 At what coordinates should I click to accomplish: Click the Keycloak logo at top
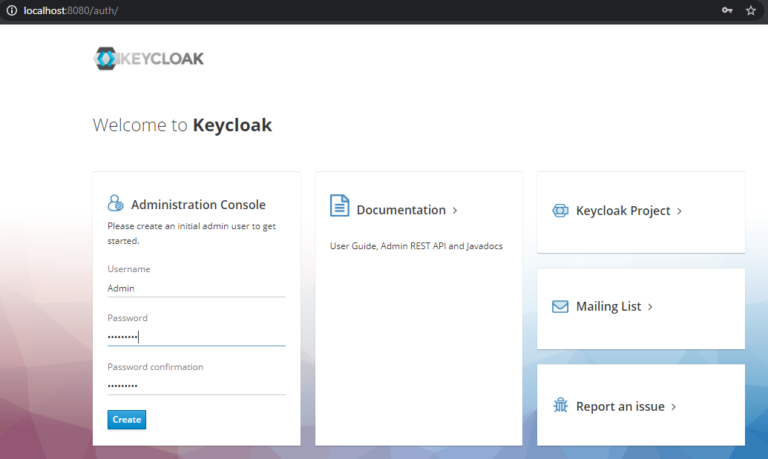(148, 59)
